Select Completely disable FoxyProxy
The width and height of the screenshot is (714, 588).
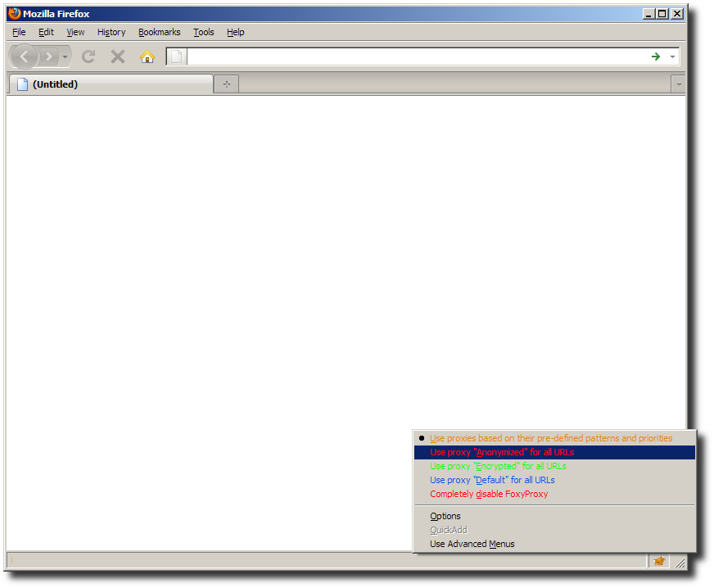(x=489, y=494)
